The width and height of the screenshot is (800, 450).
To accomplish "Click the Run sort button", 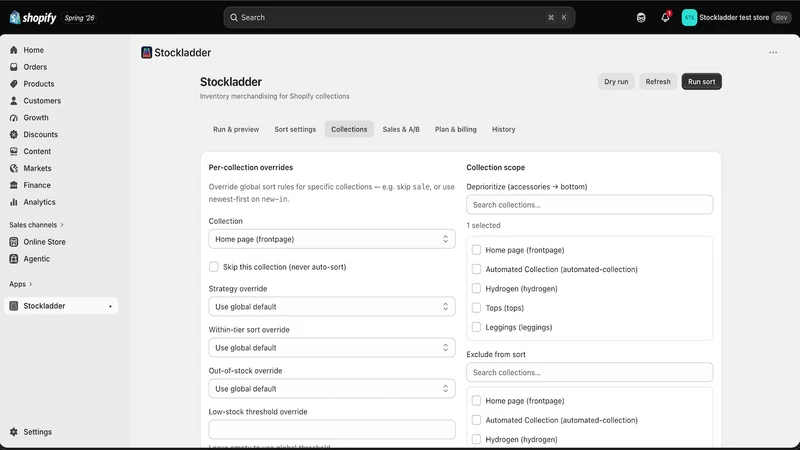I will (702, 82).
